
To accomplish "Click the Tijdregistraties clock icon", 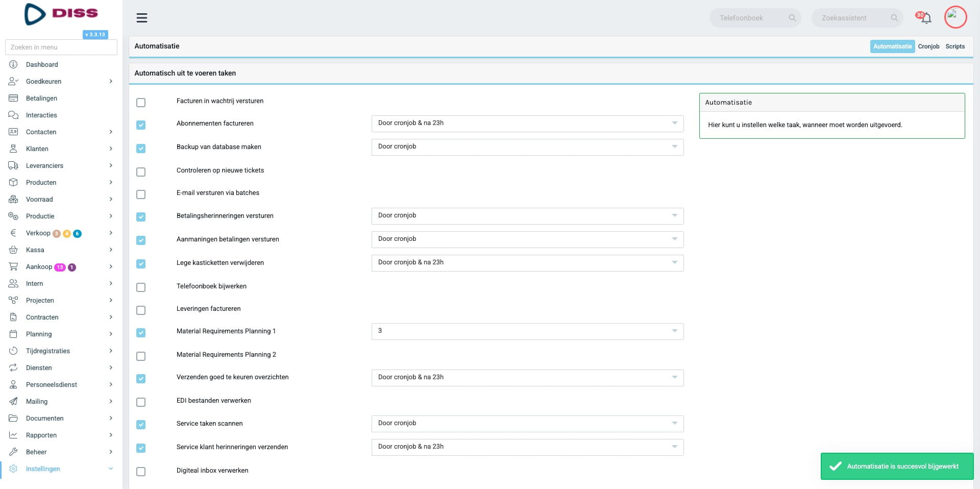I will coord(13,351).
